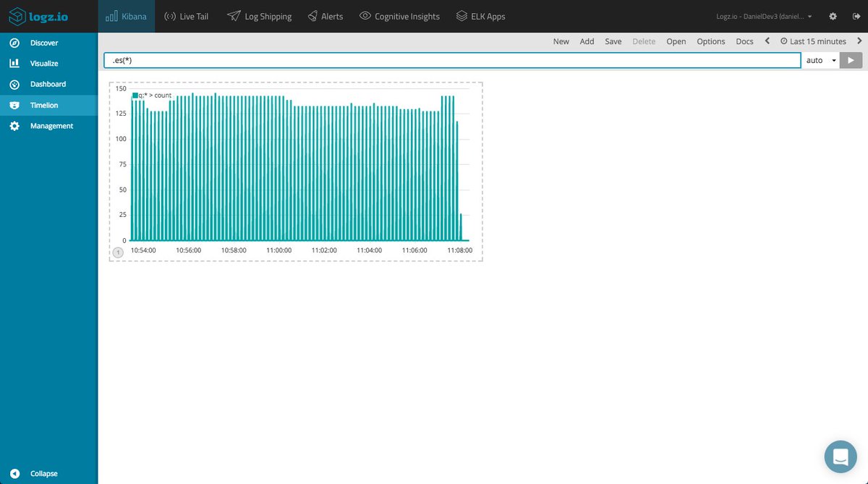Collapse the sidebar using the arrow icon
The image size is (868, 484).
click(14, 474)
